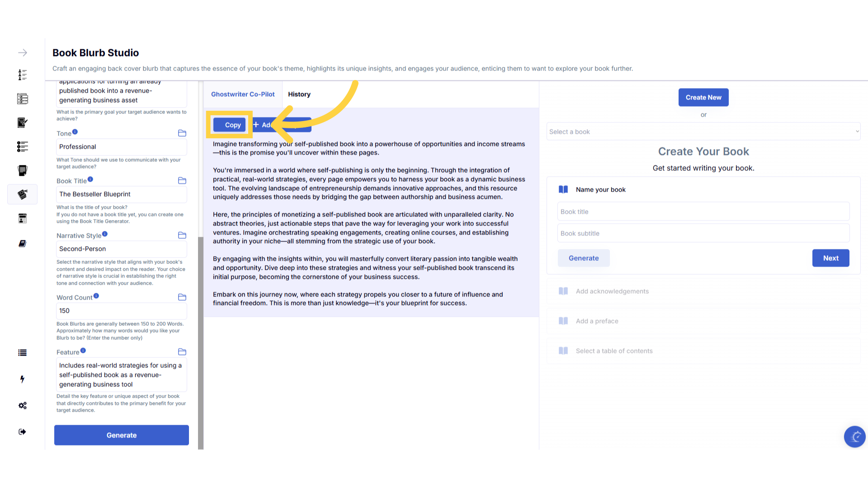Expand the Add a preface section
This screenshot has width=868, height=488.
click(597, 321)
